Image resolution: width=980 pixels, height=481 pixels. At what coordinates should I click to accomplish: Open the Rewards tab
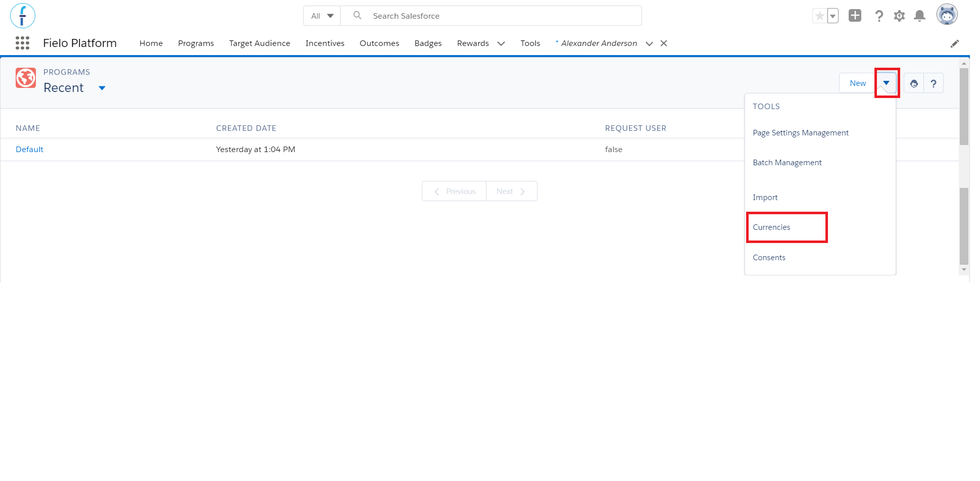[x=473, y=43]
